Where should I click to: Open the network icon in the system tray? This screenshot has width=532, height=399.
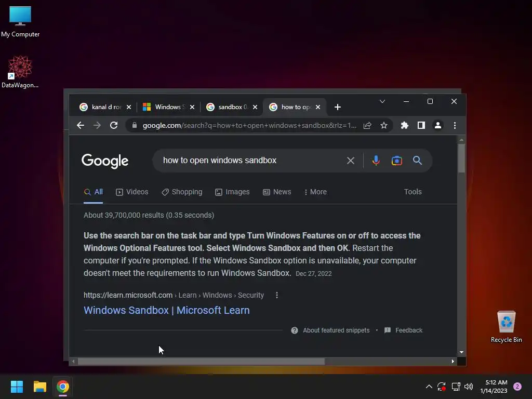[456, 387]
